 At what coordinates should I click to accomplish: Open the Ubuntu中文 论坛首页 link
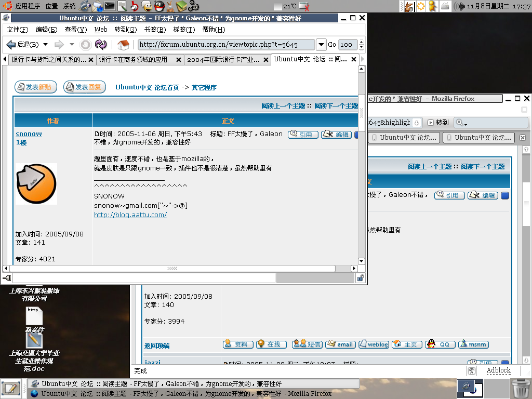coord(147,87)
